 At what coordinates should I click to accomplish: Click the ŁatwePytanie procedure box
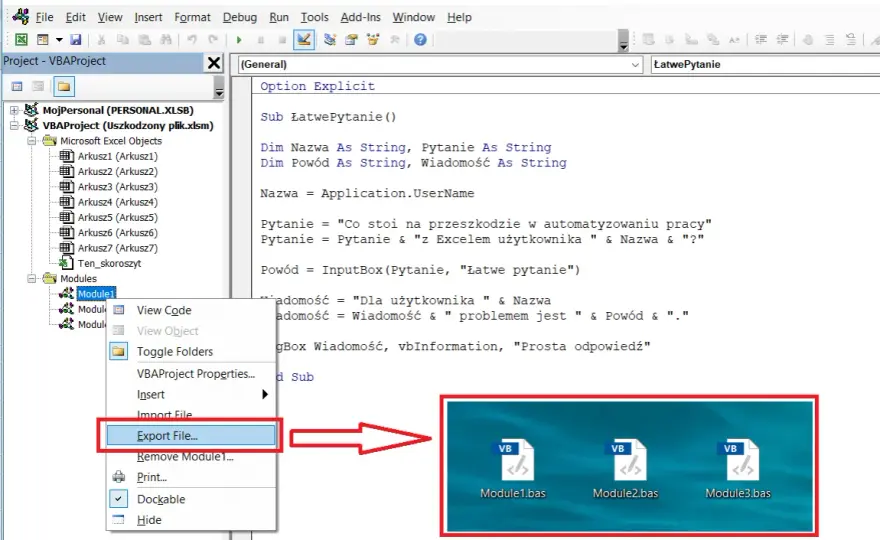tap(764, 65)
